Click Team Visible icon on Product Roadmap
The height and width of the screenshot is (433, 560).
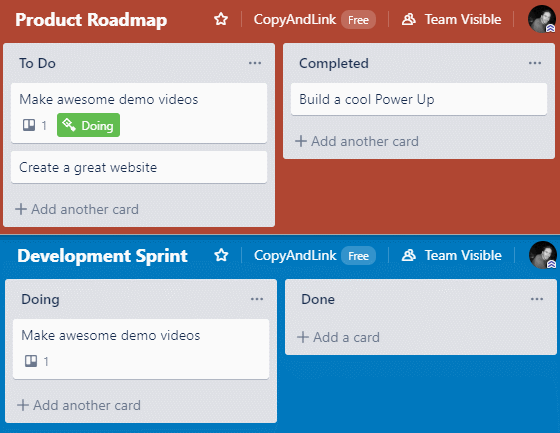[x=409, y=19]
